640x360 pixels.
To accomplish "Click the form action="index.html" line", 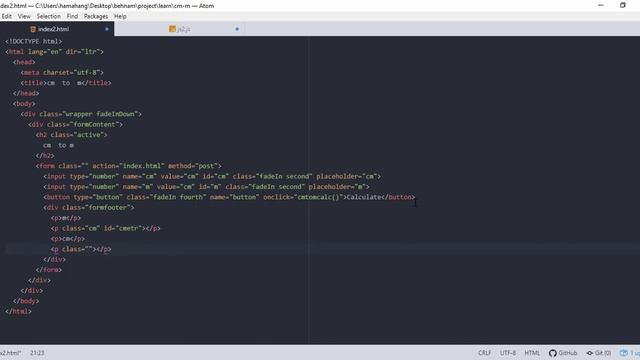I will (x=129, y=166).
